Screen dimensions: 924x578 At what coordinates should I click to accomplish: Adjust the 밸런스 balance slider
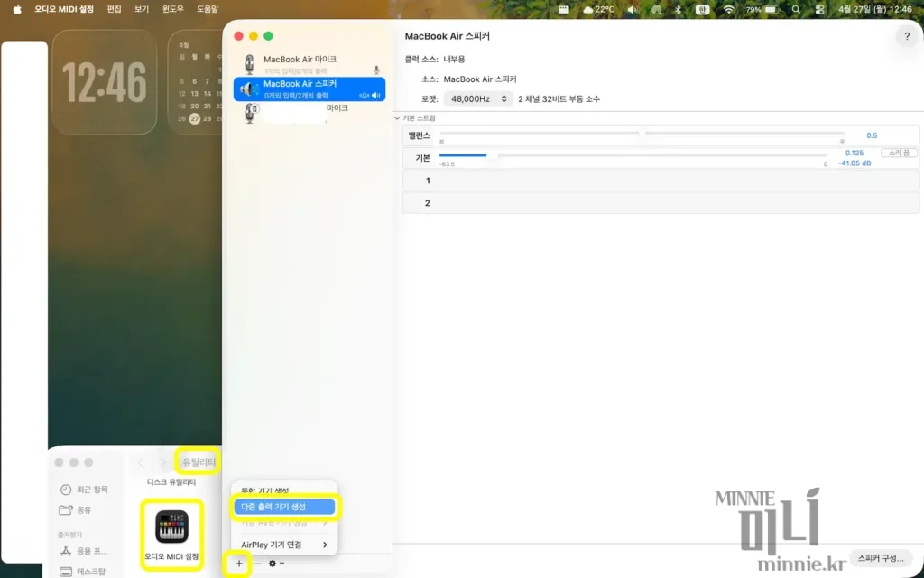[642, 134]
